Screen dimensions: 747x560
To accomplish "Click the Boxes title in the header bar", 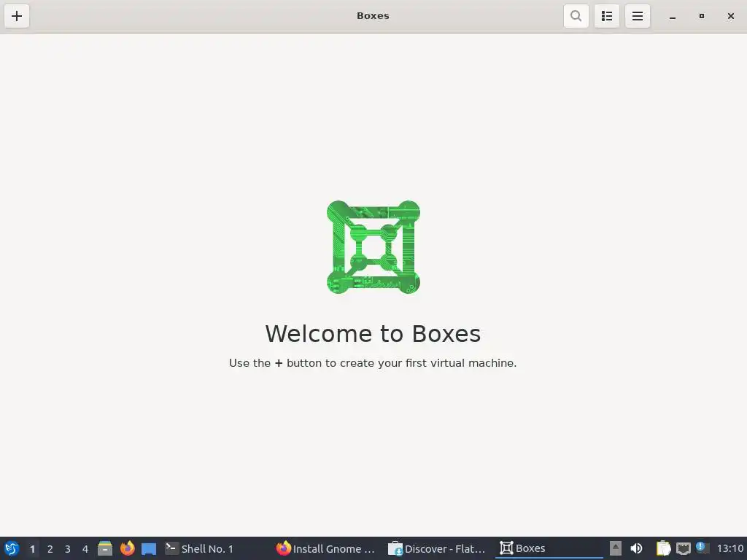I will (x=373, y=16).
